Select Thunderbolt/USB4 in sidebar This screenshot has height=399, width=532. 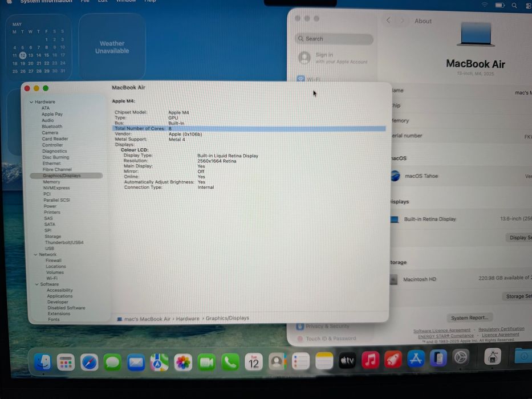pyautogui.click(x=64, y=243)
